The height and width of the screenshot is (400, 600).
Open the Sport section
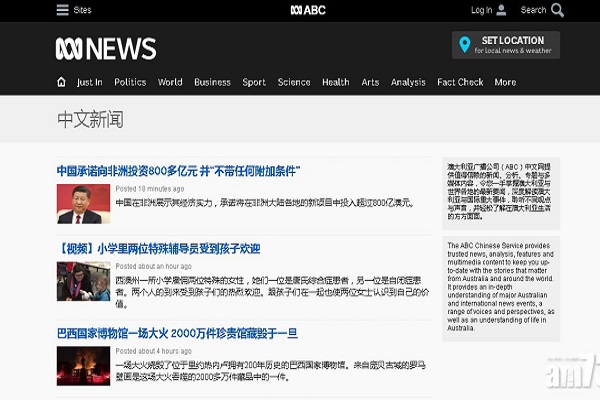[x=254, y=82]
